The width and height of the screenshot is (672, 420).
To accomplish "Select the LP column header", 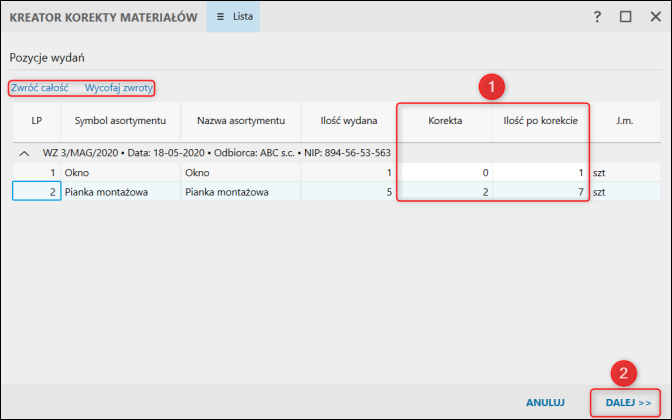I will [36, 121].
